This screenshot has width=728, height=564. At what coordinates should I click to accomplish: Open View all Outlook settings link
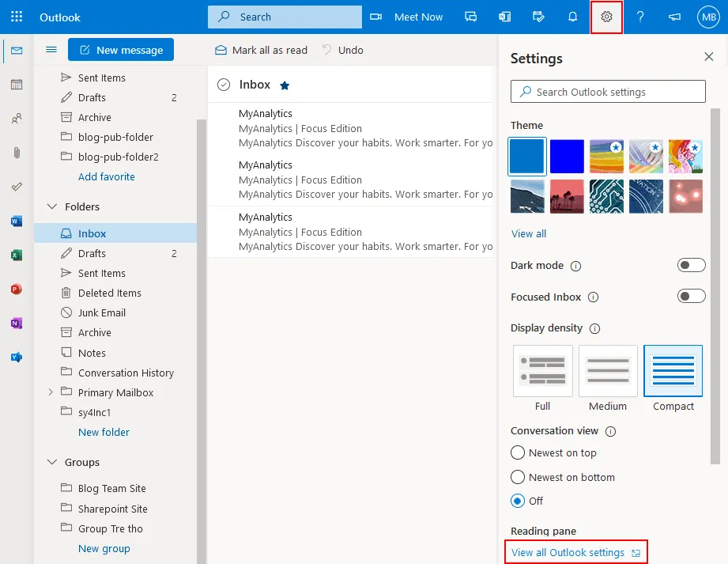[568, 552]
